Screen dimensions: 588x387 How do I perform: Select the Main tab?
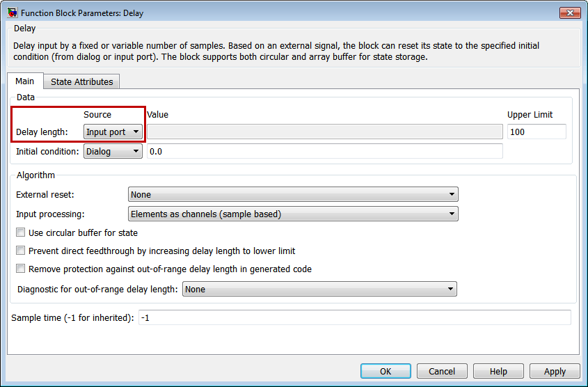click(x=25, y=81)
